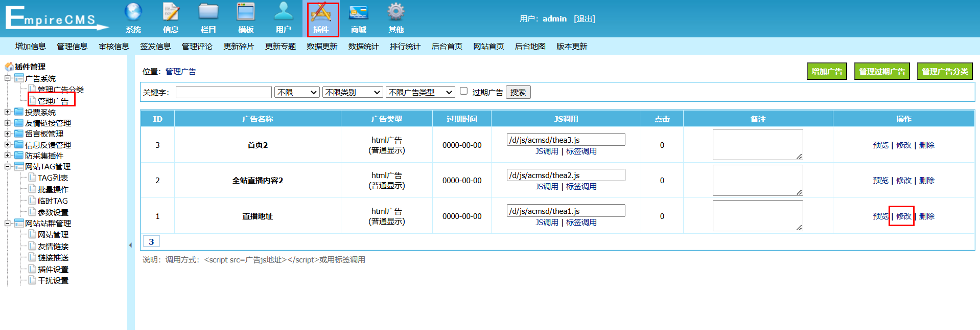980x330 pixels.
Task: Open the 用户 user icon
Action: [284, 12]
